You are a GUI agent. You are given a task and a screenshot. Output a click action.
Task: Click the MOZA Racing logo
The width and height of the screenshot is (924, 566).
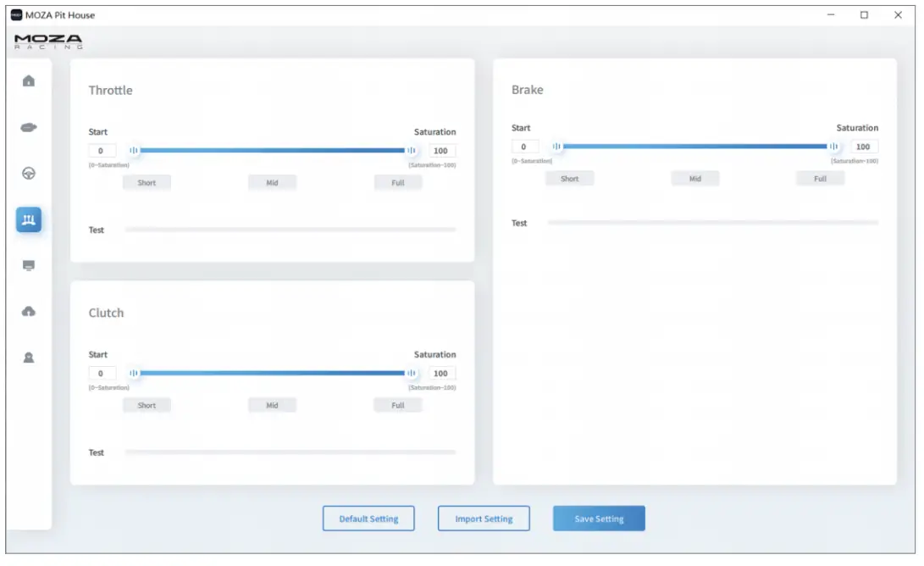click(x=48, y=42)
